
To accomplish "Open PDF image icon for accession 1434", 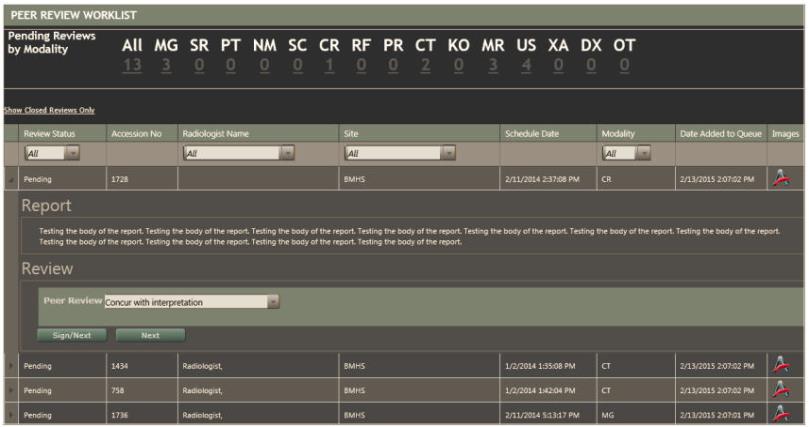I will pos(783,365).
